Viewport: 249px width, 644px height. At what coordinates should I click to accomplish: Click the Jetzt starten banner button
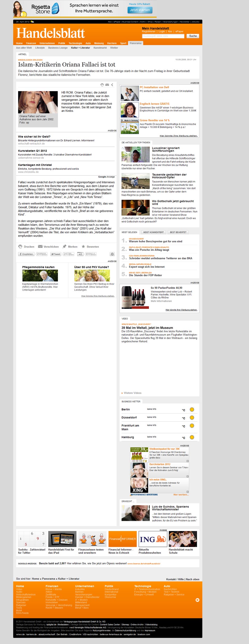coord(140,10)
